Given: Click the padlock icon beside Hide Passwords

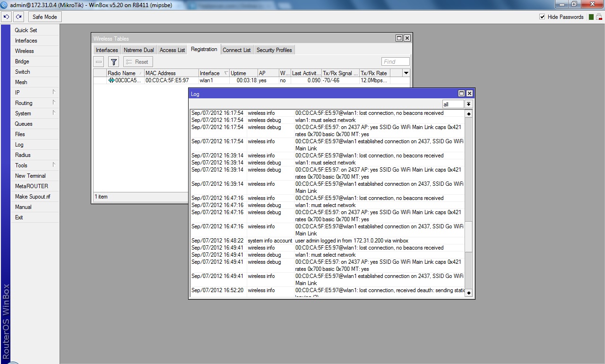Looking at the screenshot, I should 599,17.
